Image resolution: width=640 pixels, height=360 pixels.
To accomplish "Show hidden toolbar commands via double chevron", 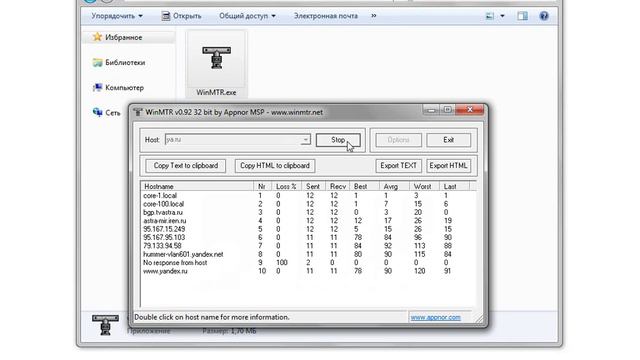I will 373,16.
